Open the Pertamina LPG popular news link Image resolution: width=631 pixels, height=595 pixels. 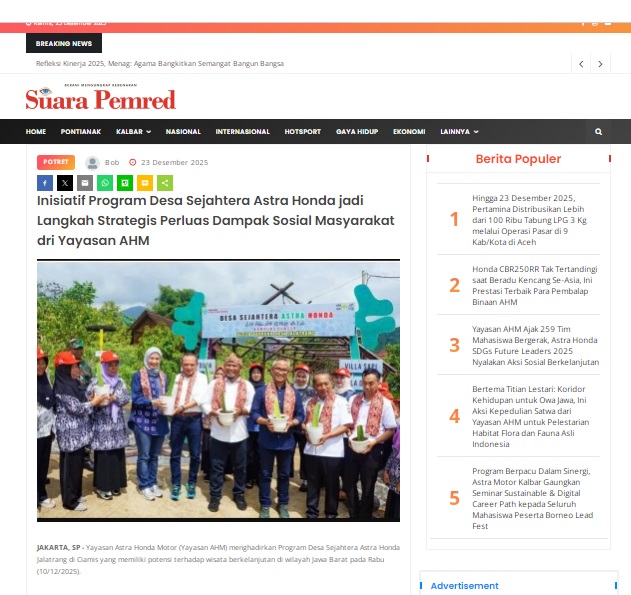530,220
